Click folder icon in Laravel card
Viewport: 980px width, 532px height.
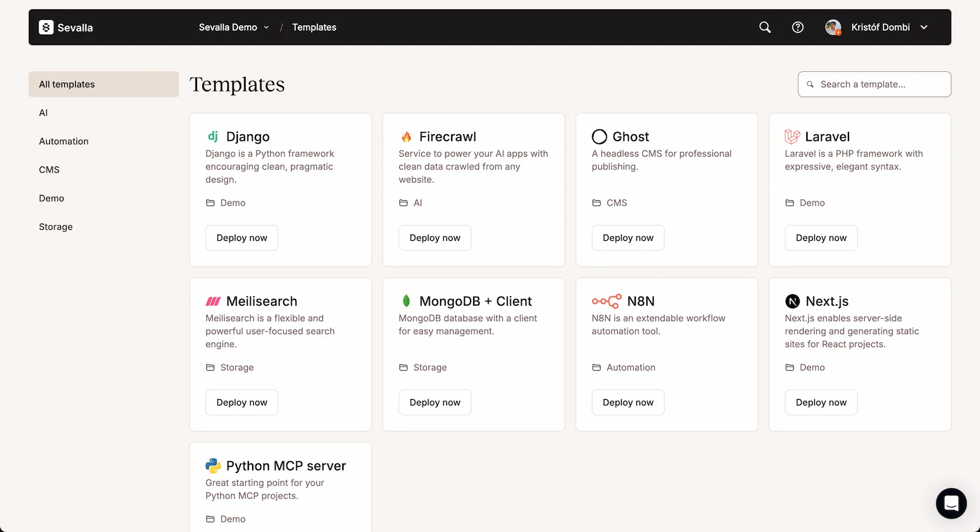point(789,203)
